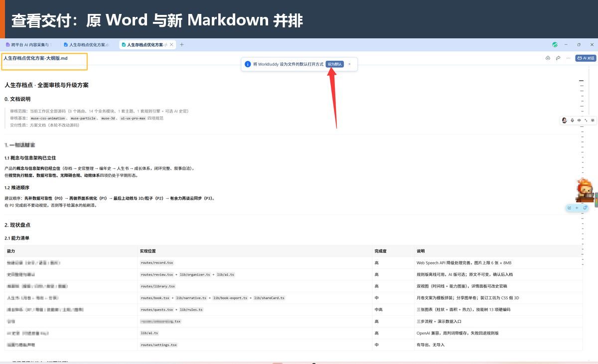598x364 pixels.
Task: Open the second 人生存档点优化方案 document tab
Action: 86,45
